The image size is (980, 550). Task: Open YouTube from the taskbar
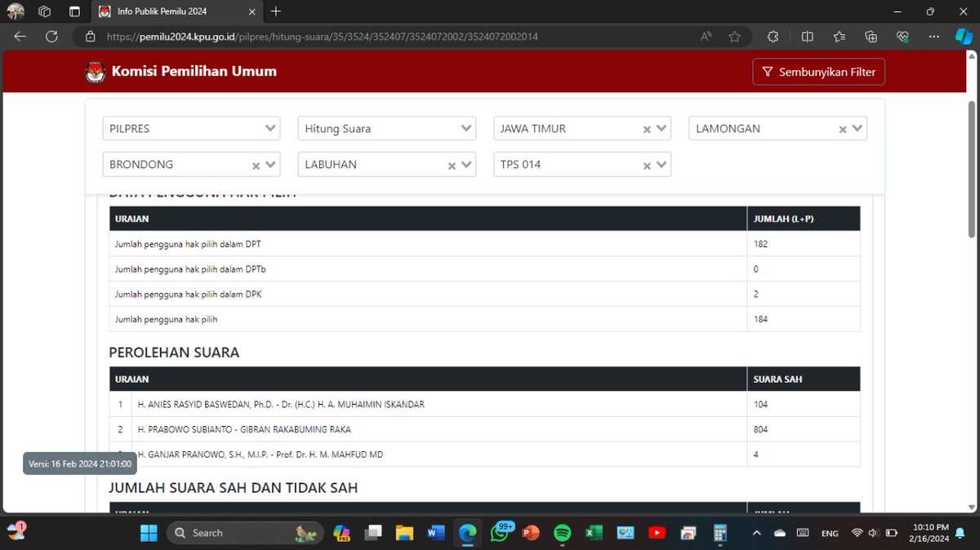657,533
